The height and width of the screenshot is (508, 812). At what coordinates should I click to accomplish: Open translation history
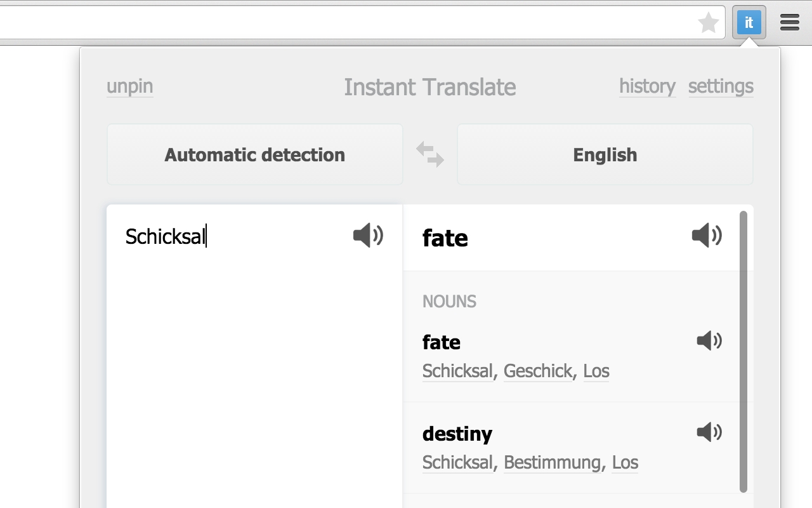point(647,86)
